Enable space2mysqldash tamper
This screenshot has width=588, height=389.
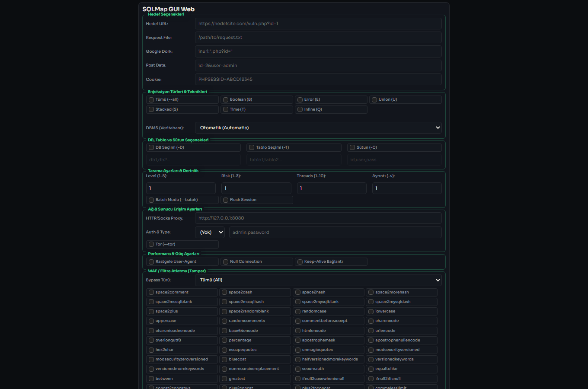pos(371,302)
